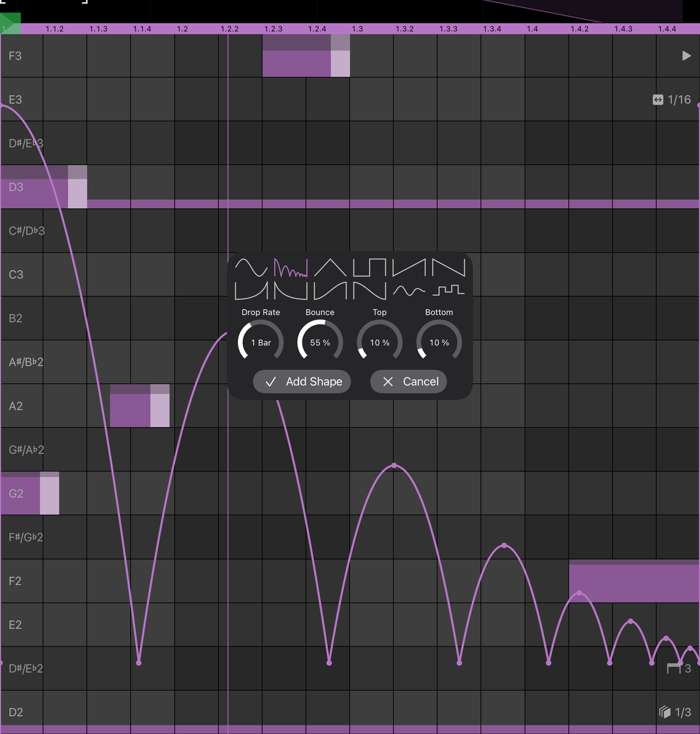Click the D2 piano key label
Screen dimensions: 700x734
pos(16,712)
